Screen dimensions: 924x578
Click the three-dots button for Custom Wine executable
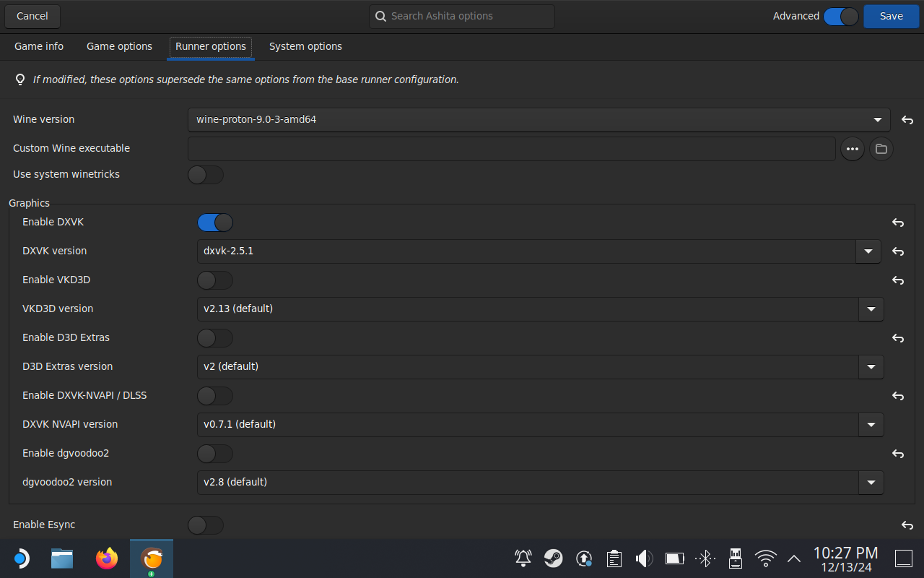pyautogui.click(x=853, y=149)
